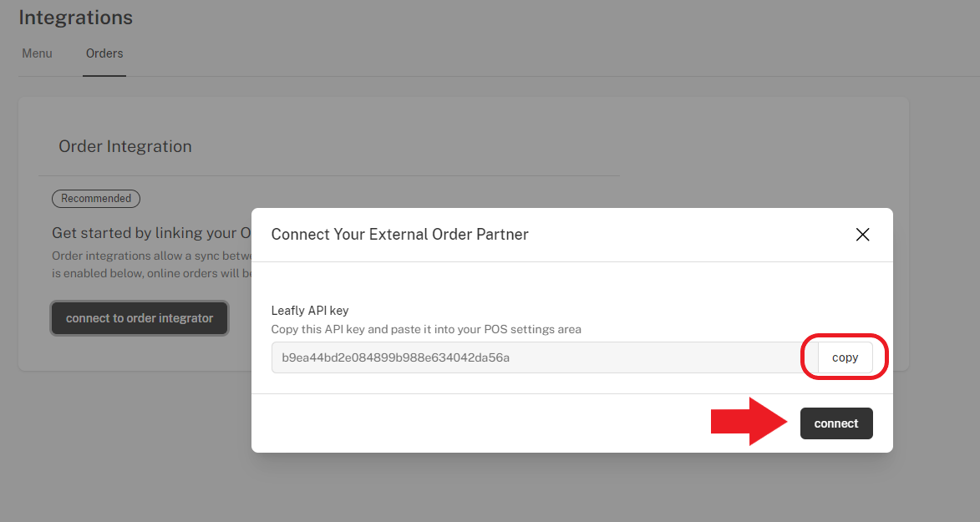Click the connect button in the dialog

pyautogui.click(x=836, y=423)
